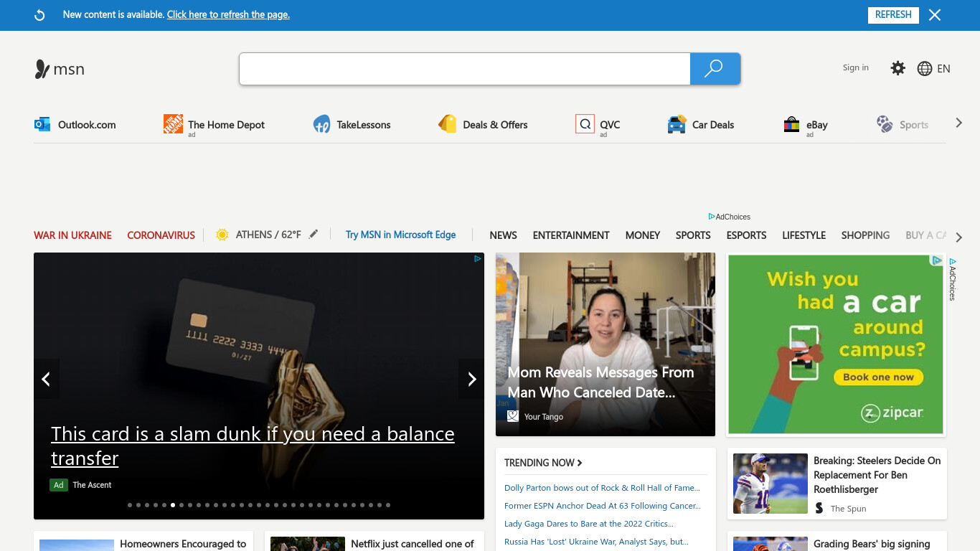This screenshot has height=551, width=980.
Task: Open Former ESPN Anchor Dead trending story
Action: (603, 506)
